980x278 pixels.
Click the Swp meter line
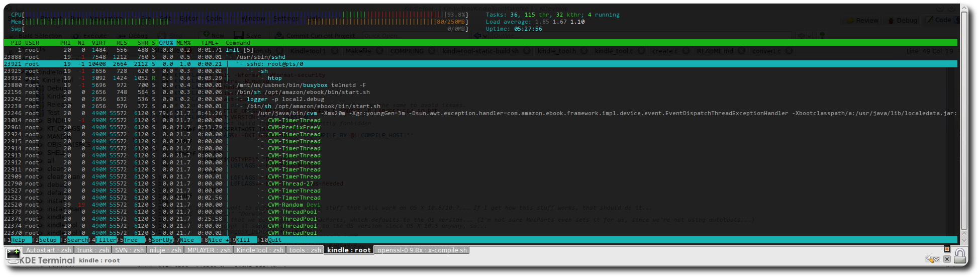click(240, 29)
